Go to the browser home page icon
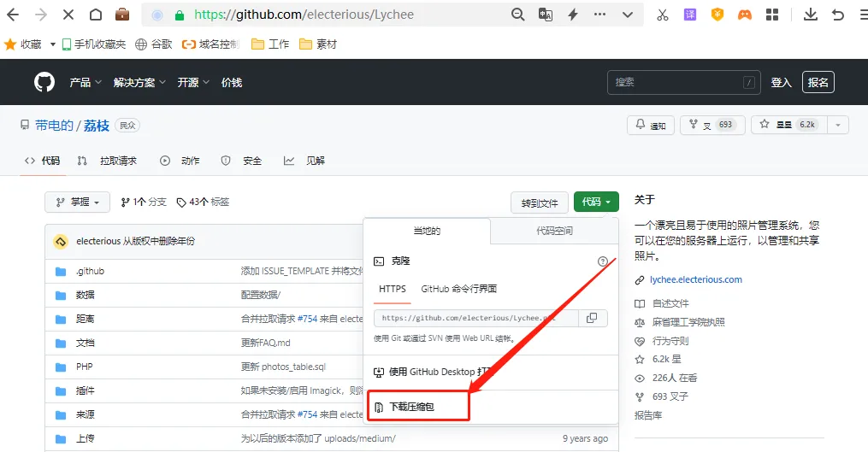This screenshot has width=868, height=452. point(95,15)
